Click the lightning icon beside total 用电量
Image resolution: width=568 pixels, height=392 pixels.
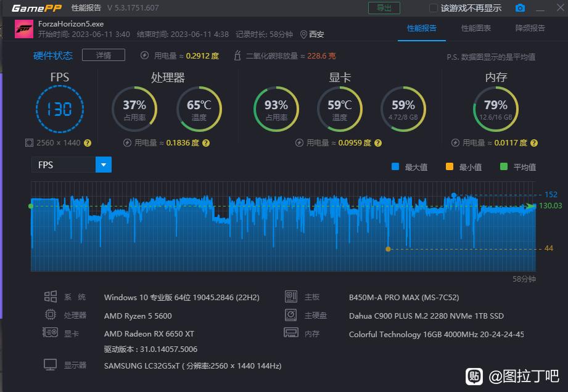click(x=145, y=55)
